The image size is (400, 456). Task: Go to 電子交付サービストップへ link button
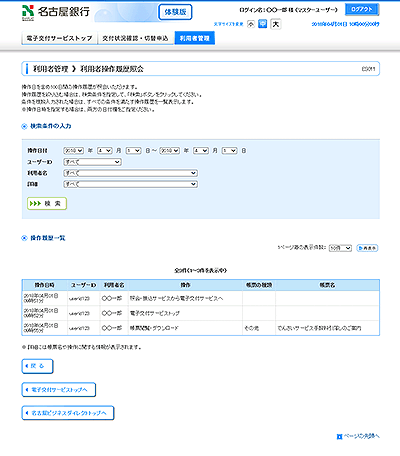[59, 390]
